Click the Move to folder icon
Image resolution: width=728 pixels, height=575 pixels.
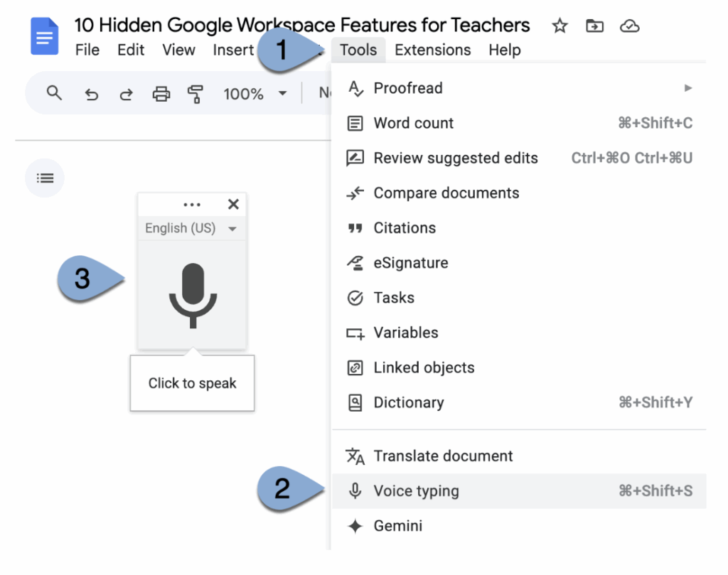tap(594, 26)
